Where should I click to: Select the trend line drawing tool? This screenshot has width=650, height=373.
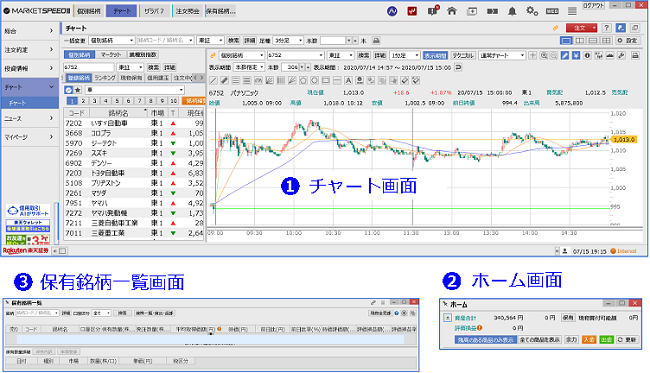[213, 80]
